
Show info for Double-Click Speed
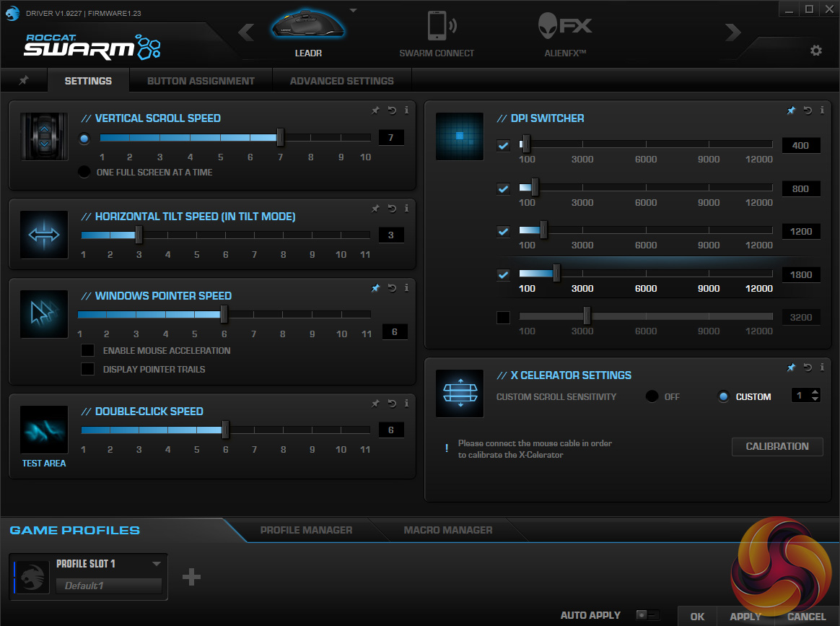click(x=406, y=403)
